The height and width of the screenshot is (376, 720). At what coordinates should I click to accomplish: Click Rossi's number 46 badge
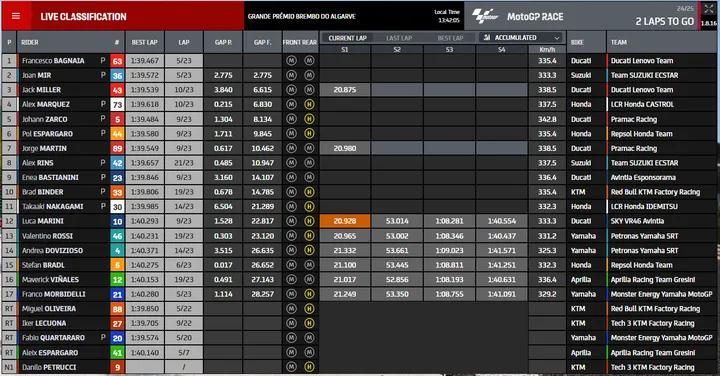tap(118, 236)
